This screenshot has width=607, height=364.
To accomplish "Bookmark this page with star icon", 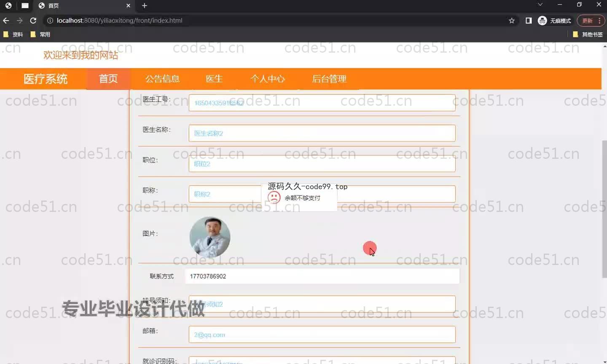I will (x=512, y=20).
